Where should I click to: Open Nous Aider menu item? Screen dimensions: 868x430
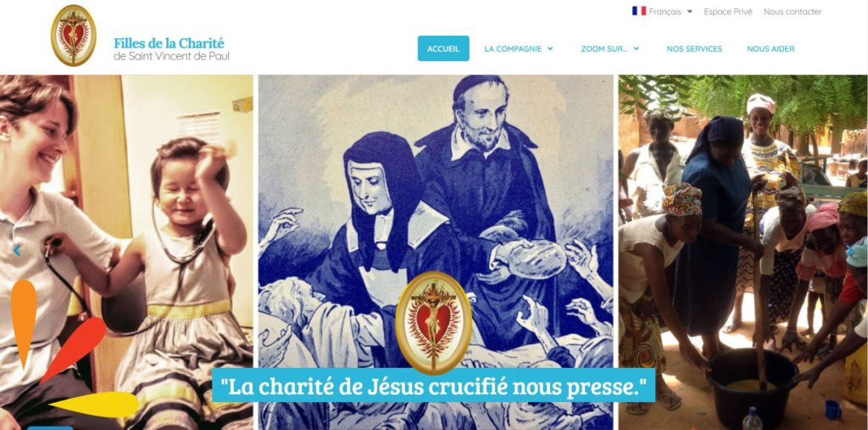tap(771, 48)
